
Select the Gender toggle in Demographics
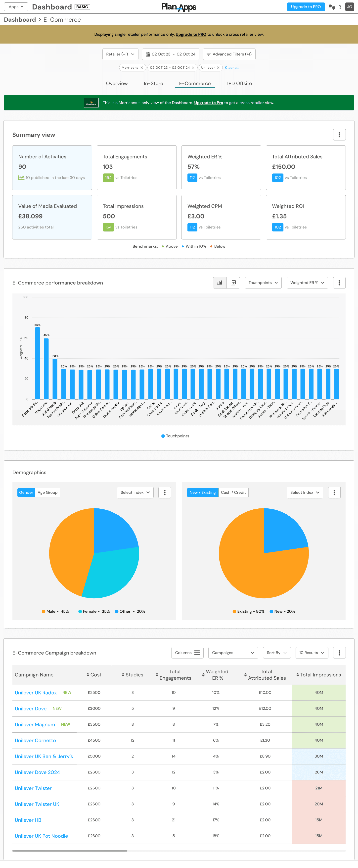point(26,492)
